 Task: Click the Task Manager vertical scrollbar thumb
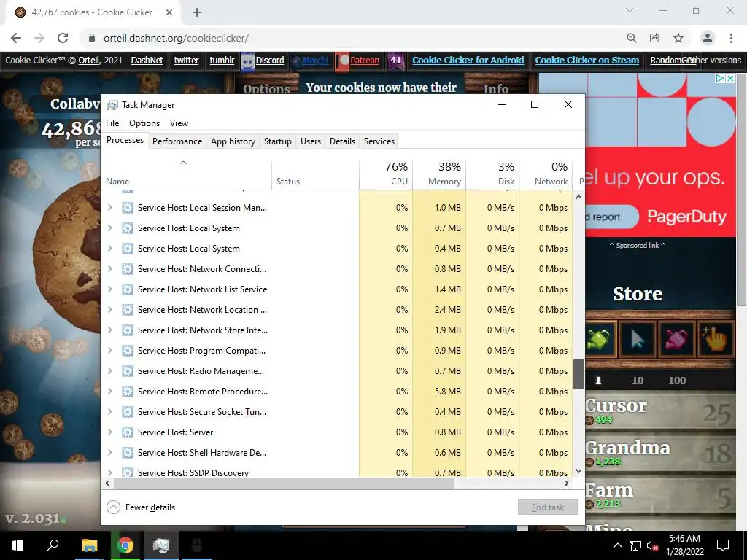coord(578,375)
